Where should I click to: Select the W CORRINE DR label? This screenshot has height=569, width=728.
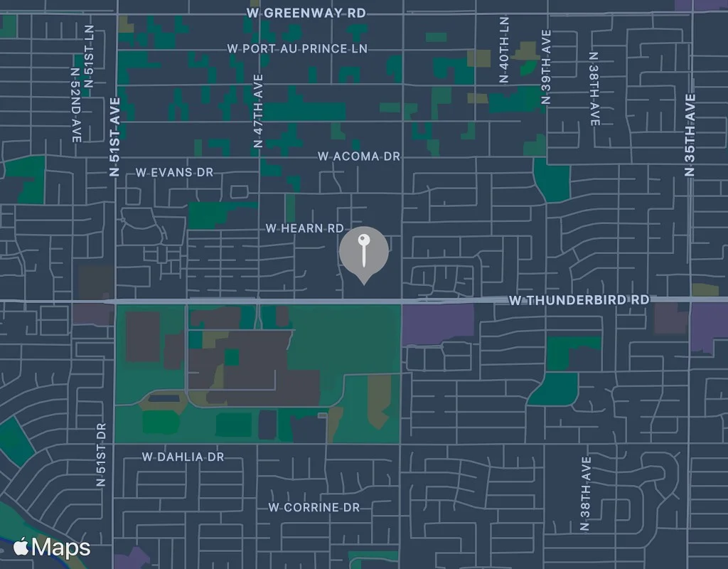pyautogui.click(x=314, y=508)
